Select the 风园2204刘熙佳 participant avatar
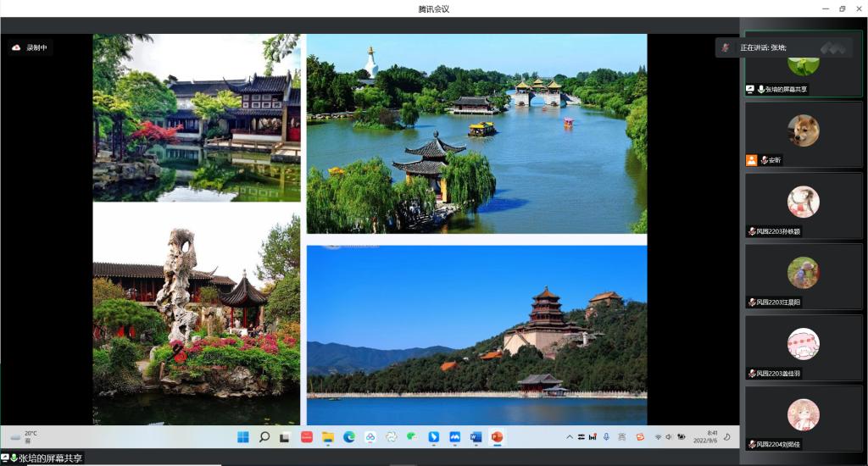 click(x=803, y=415)
